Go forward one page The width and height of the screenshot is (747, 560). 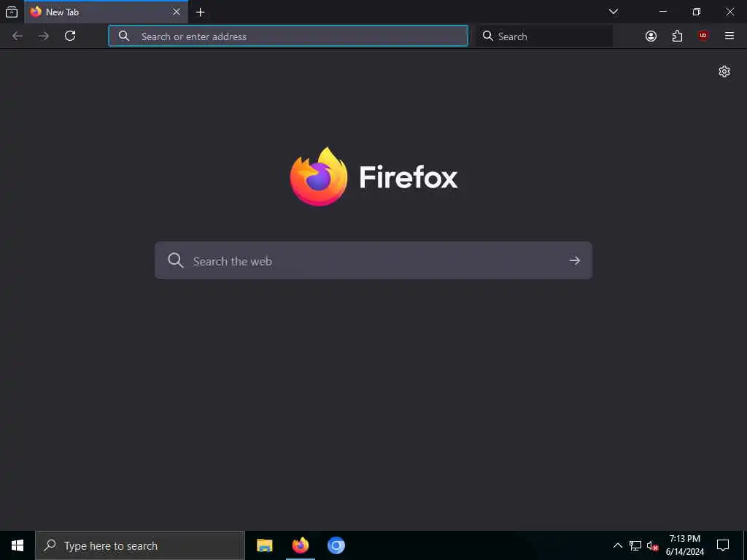(x=43, y=36)
